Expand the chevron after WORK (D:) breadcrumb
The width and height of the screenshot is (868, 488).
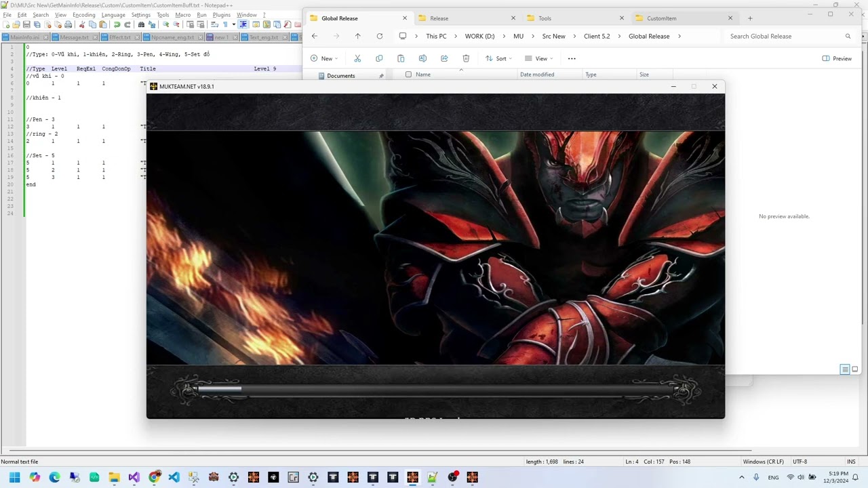coord(504,37)
